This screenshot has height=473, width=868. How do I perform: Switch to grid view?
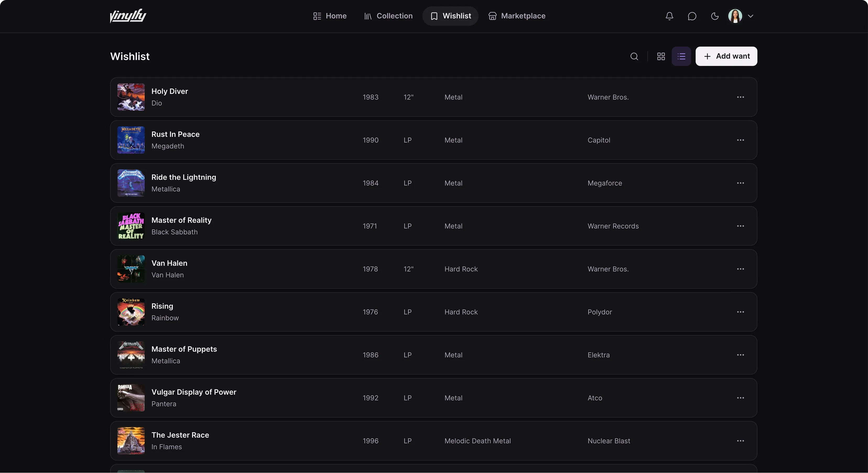pos(661,56)
